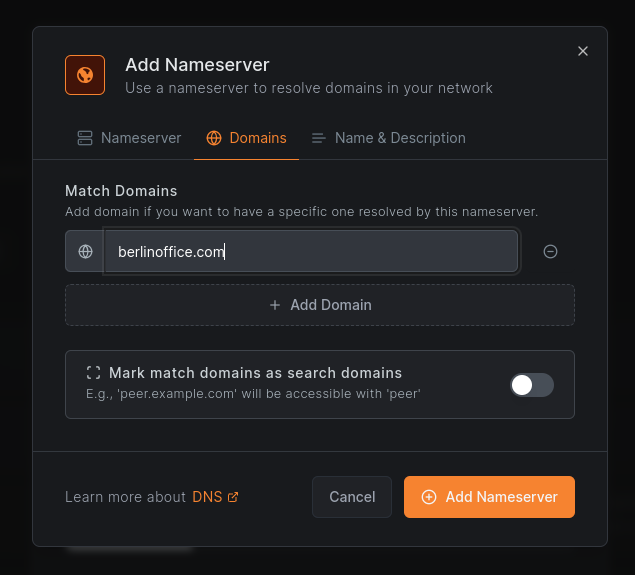The height and width of the screenshot is (575, 635).
Task: Click the brackets icon beside search domains label
Action: tap(93, 372)
